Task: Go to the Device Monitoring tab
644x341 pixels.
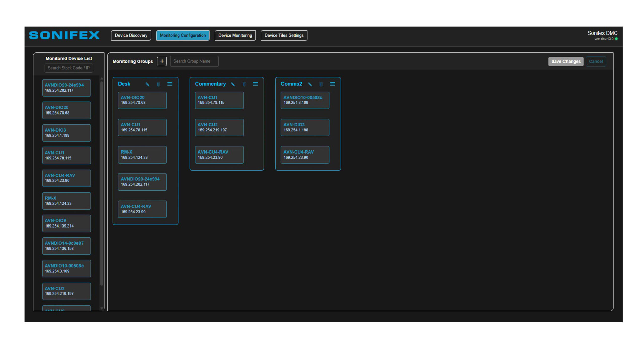Action: [235, 35]
